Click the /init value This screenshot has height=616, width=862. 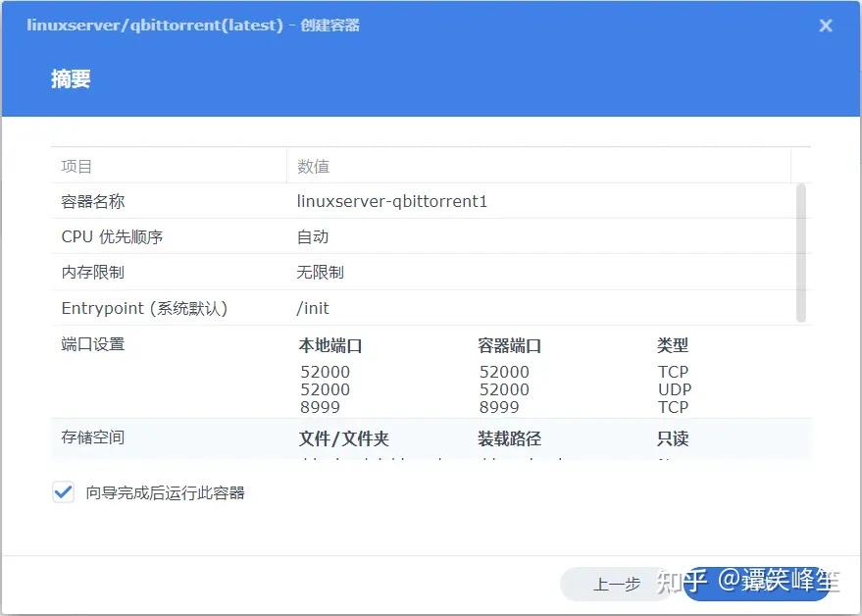pyautogui.click(x=313, y=308)
